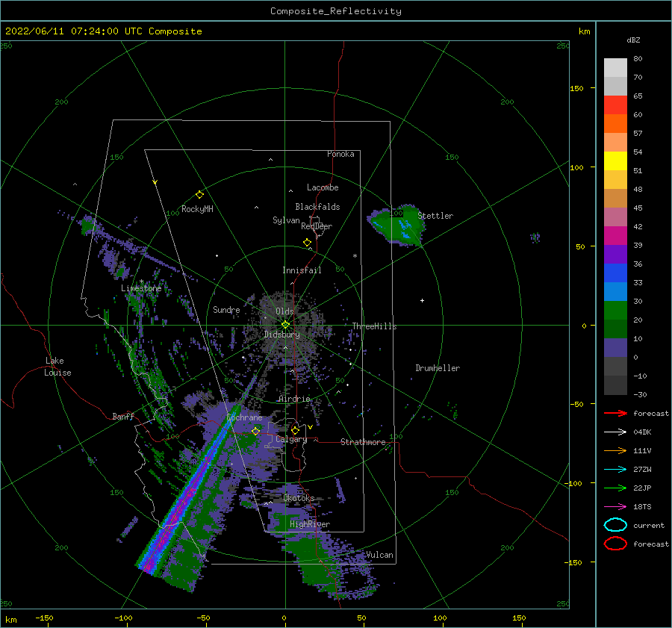Click the Airdrie city label
672x628 pixels.
(x=294, y=399)
